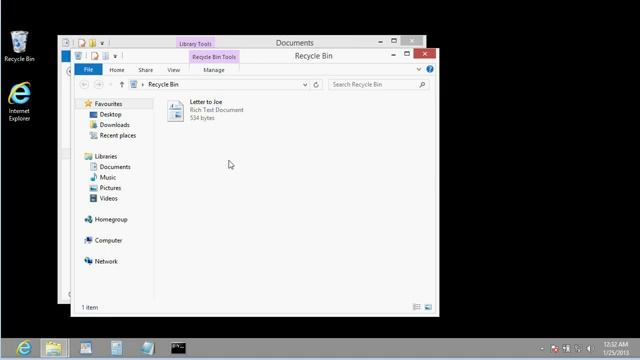Viewport: 640px width, 360px height.
Task: Open the Internet Explorer desktop shortcut
Action: click(x=19, y=101)
